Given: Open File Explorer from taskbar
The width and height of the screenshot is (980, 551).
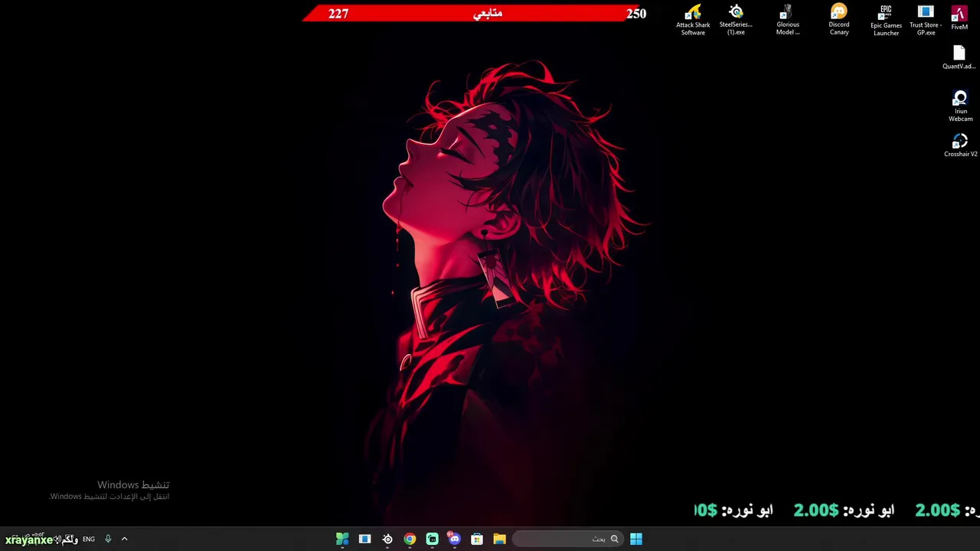Looking at the screenshot, I should pyautogui.click(x=499, y=539).
